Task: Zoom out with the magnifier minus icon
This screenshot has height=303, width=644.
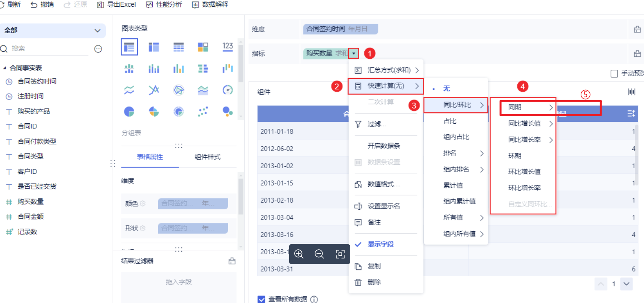Action: [319, 254]
